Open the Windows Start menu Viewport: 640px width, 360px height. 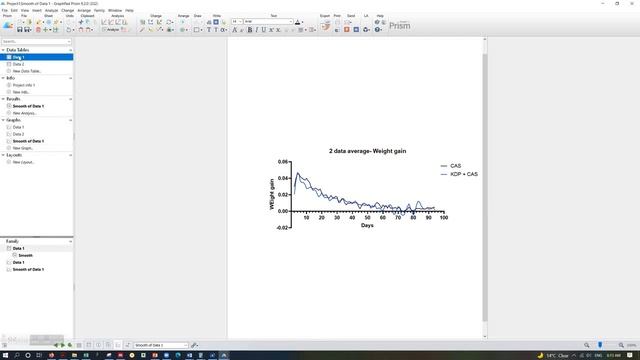[5, 356]
